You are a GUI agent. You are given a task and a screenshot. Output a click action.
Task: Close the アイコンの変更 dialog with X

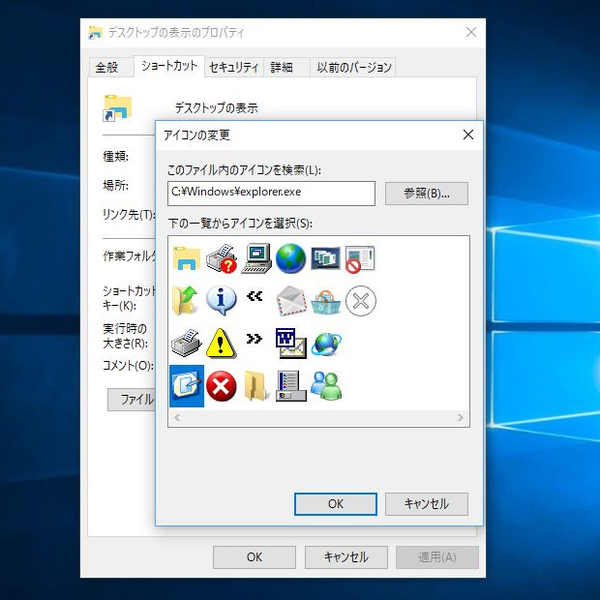coord(468,135)
